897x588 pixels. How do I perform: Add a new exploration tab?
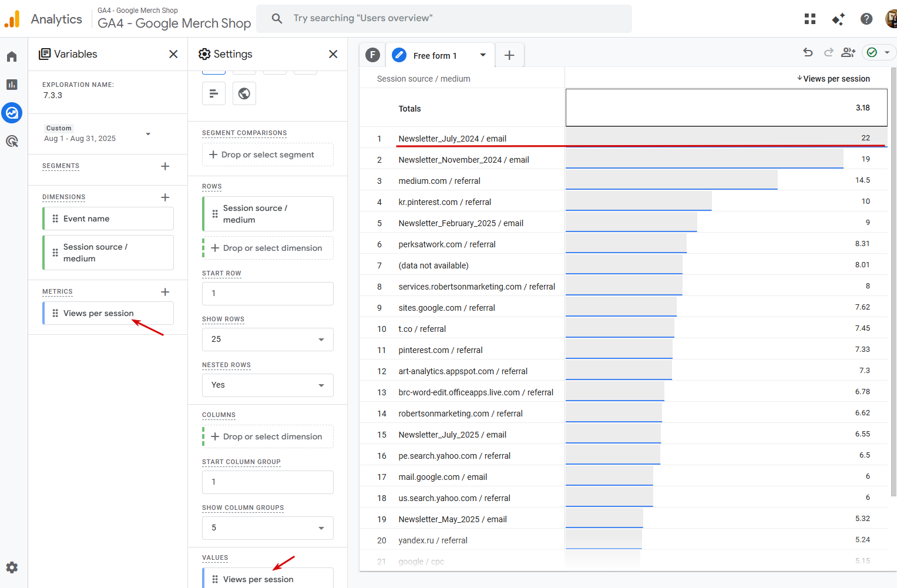[509, 55]
